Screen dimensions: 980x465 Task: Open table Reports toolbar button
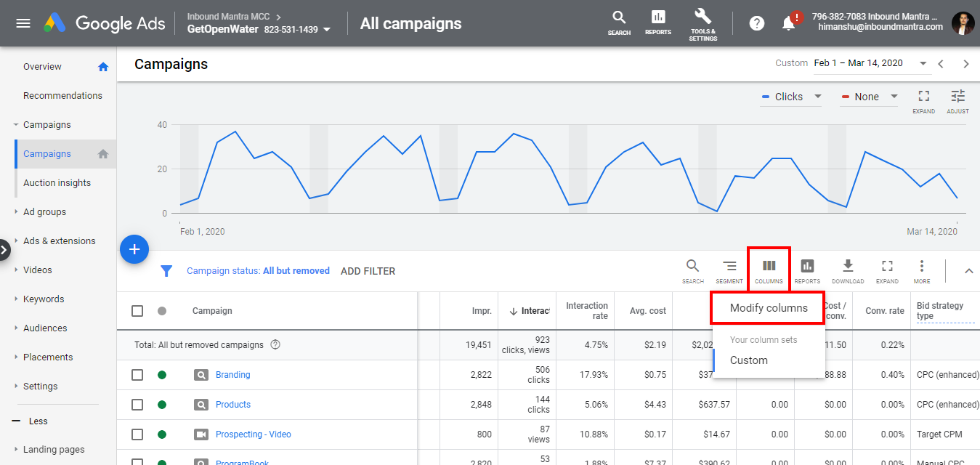click(x=807, y=271)
